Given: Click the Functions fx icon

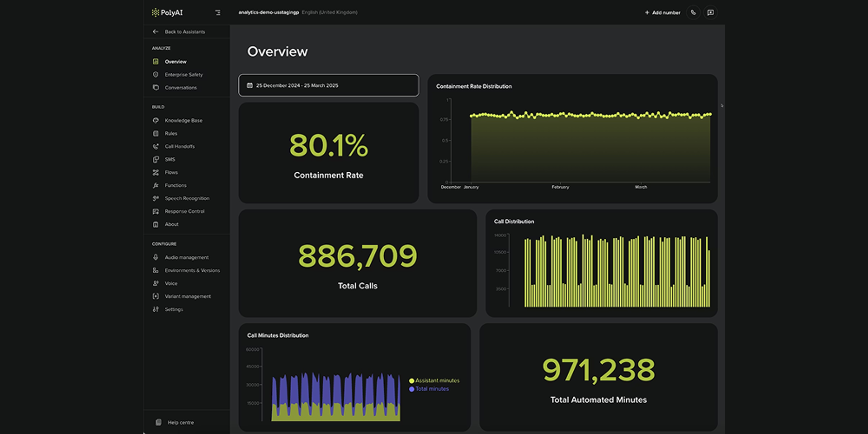Looking at the screenshot, I should tap(156, 185).
